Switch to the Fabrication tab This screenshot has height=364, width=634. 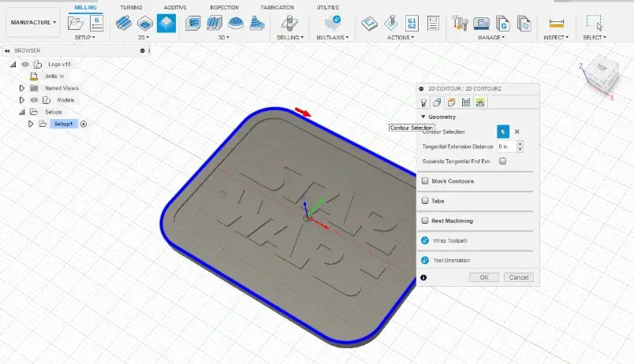click(277, 7)
